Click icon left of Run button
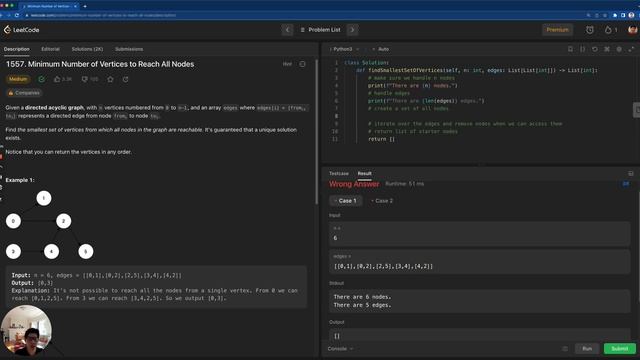The height and width of the screenshot is (360, 640). [x=565, y=349]
